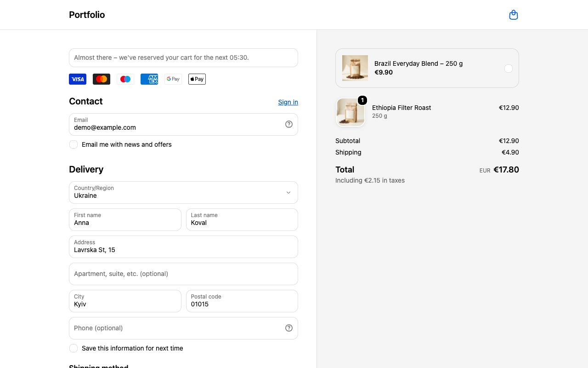Click the Ethiopia Filter Roast product name

tap(401, 108)
